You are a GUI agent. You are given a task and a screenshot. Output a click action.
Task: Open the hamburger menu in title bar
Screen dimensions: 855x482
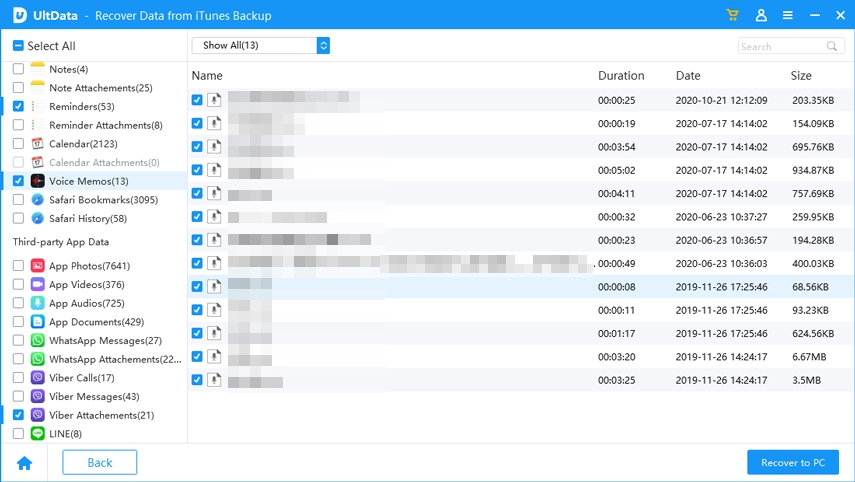pos(788,16)
